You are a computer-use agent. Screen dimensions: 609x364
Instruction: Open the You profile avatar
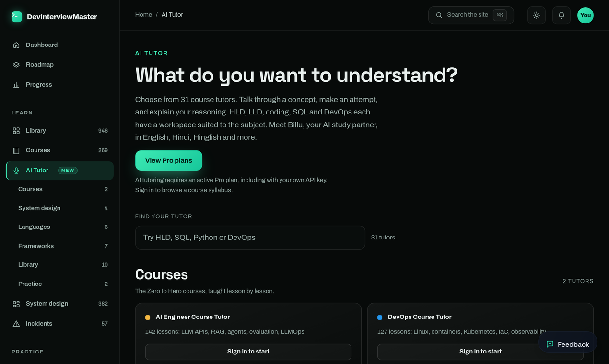click(x=586, y=15)
